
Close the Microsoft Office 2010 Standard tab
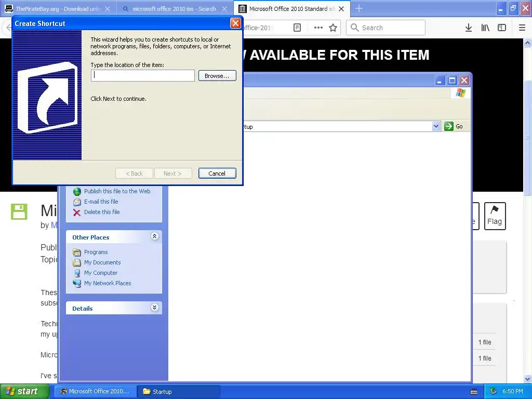[341, 9]
